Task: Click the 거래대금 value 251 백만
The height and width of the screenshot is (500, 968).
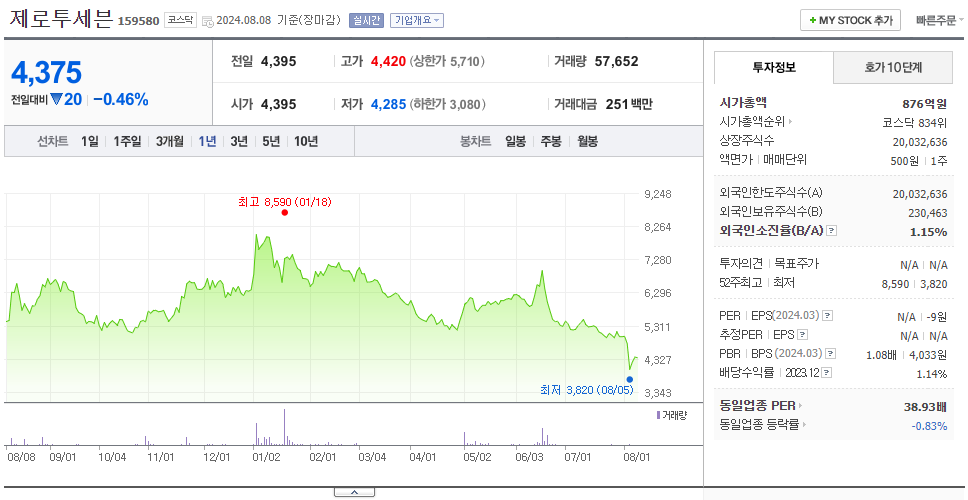Action: pyautogui.click(x=629, y=104)
